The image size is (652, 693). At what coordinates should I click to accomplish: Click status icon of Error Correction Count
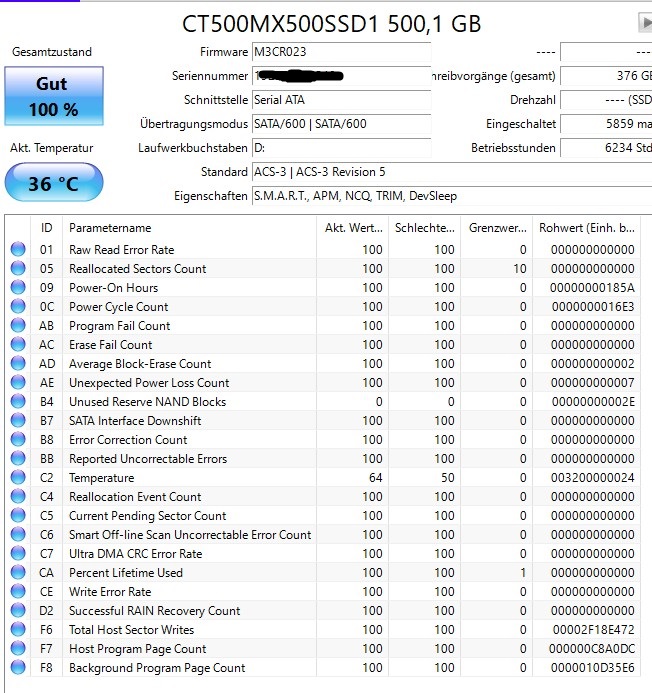[x=18, y=439]
